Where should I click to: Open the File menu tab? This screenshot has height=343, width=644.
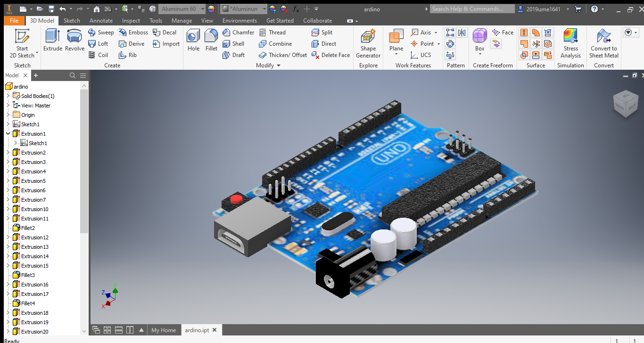[x=14, y=21]
